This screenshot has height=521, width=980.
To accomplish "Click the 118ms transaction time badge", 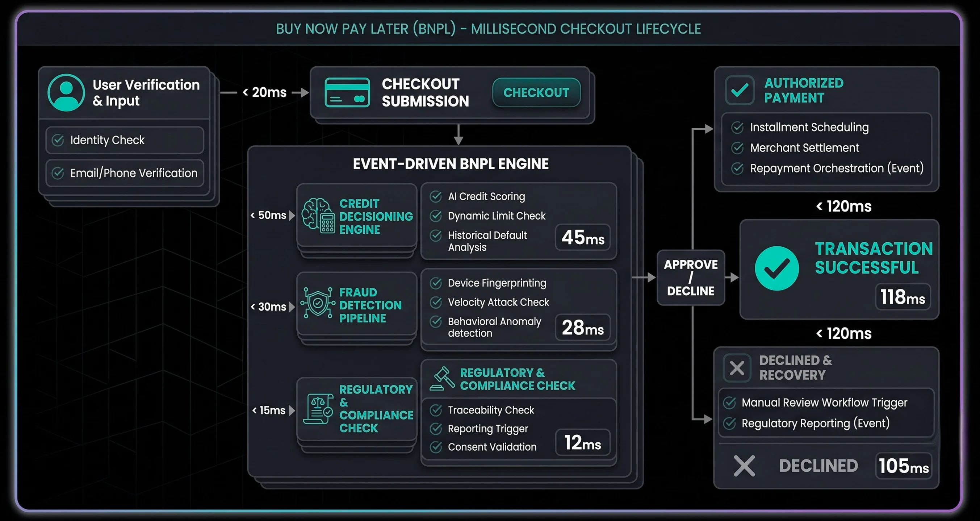I will coord(903,296).
